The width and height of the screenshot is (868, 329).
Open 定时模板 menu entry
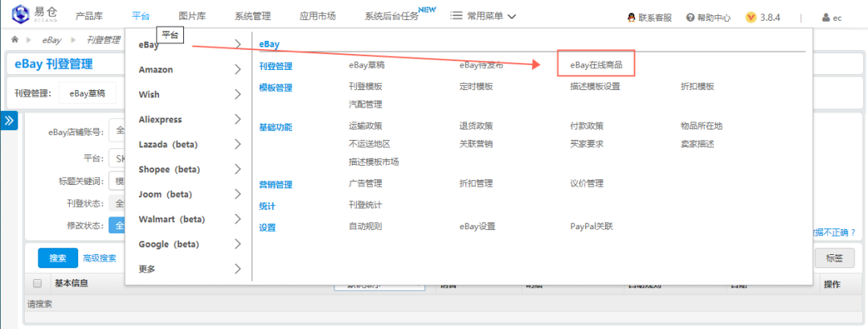[x=476, y=86]
